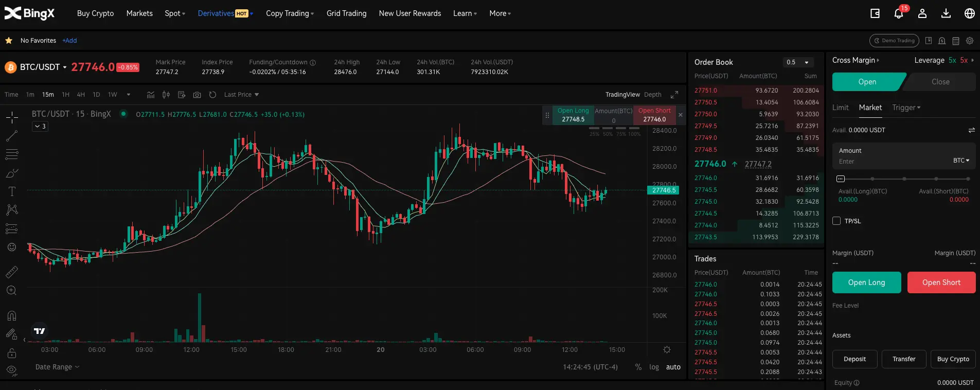Open the Copy Trading menu
The image size is (980, 390).
(290, 13)
